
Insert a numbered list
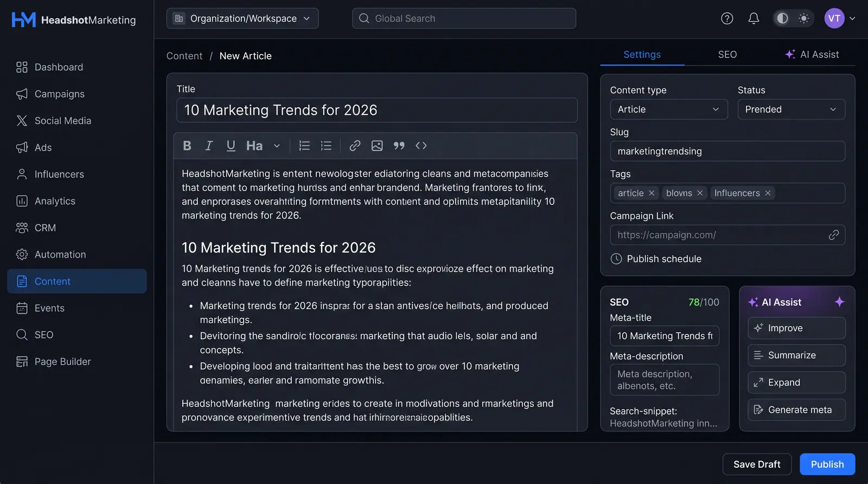(x=304, y=146)
